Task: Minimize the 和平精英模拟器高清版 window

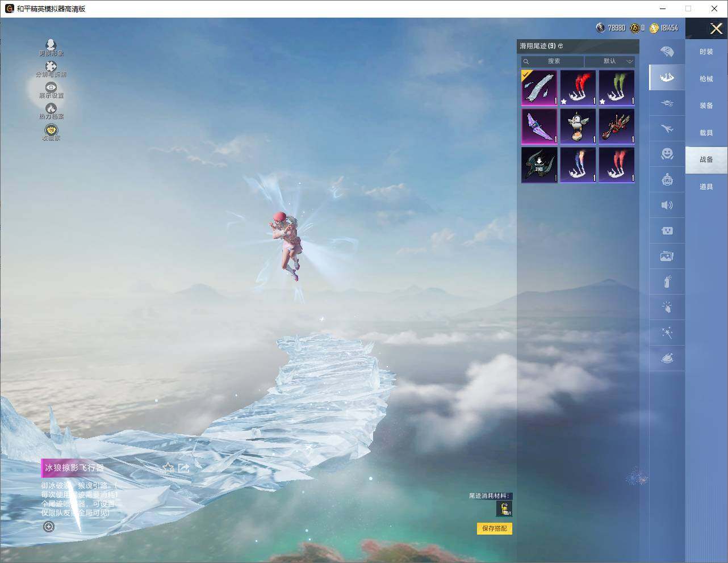Action: tap(663, 9)
